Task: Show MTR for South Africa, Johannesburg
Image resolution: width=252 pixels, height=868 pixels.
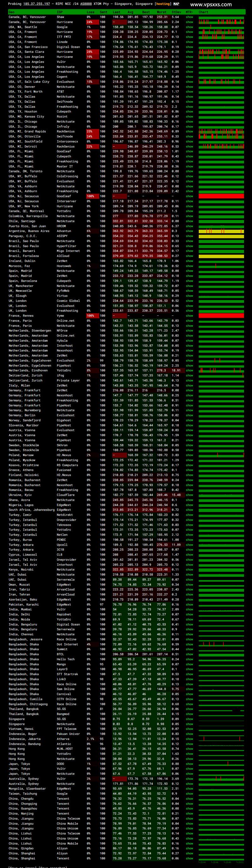Action: click(x=189, y=510)
